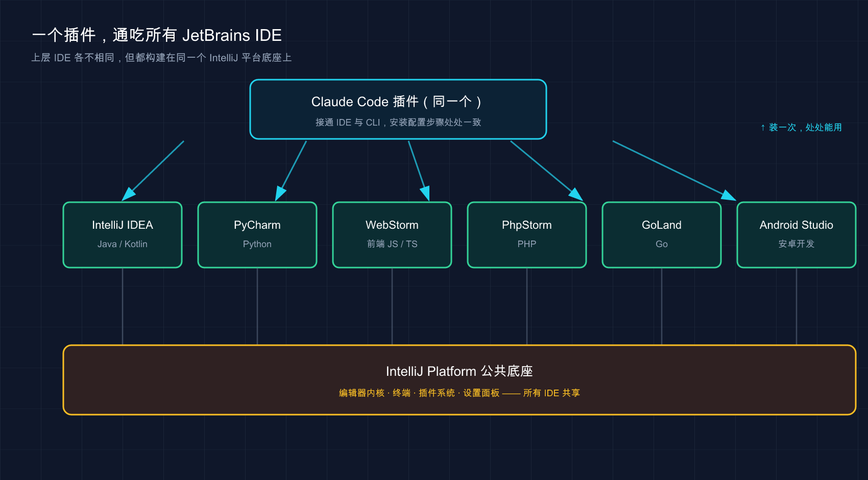Click the IntelliJ Platform 公共底座 heading
This screenshot has width=868, height=480.
[x=460, y=371]
